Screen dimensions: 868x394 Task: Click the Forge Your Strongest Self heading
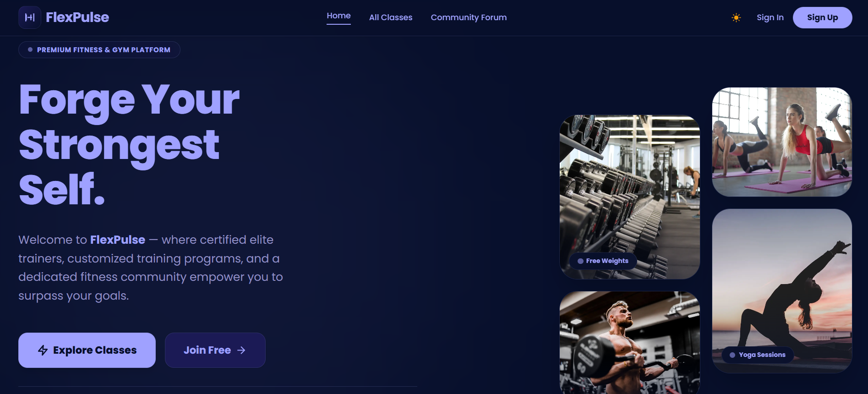click(x=129, y=144)
